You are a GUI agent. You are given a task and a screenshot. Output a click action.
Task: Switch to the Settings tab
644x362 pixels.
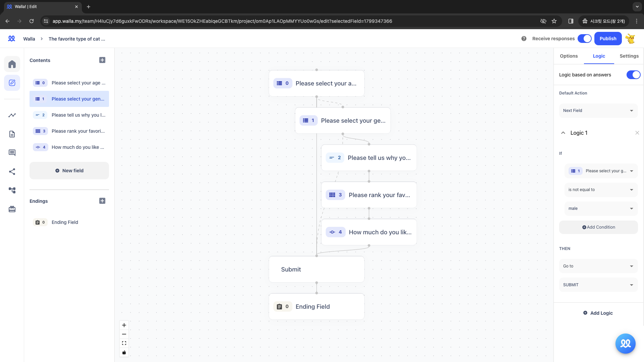(x=629, y=56)
